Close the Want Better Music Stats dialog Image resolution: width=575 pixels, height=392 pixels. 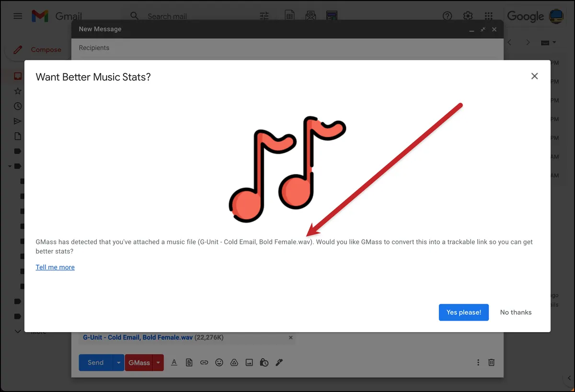[x=535, y=76]
